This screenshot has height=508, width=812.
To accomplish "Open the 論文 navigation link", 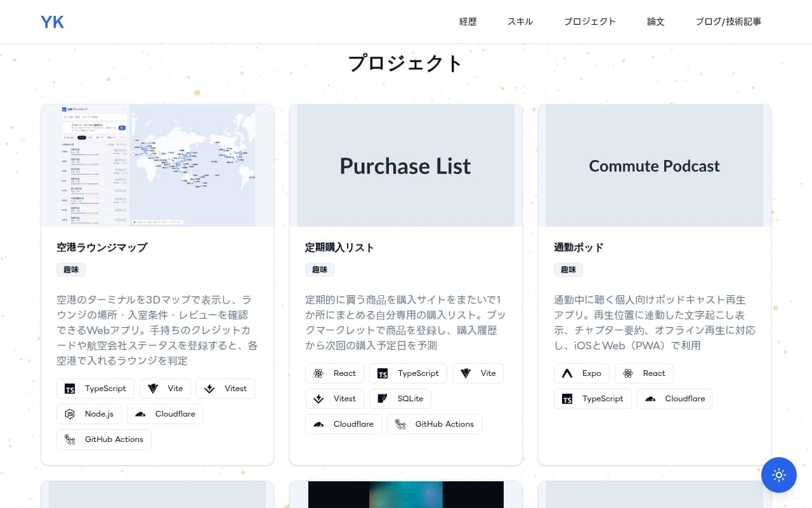I will pyautogui.click(x=656, y=22).
